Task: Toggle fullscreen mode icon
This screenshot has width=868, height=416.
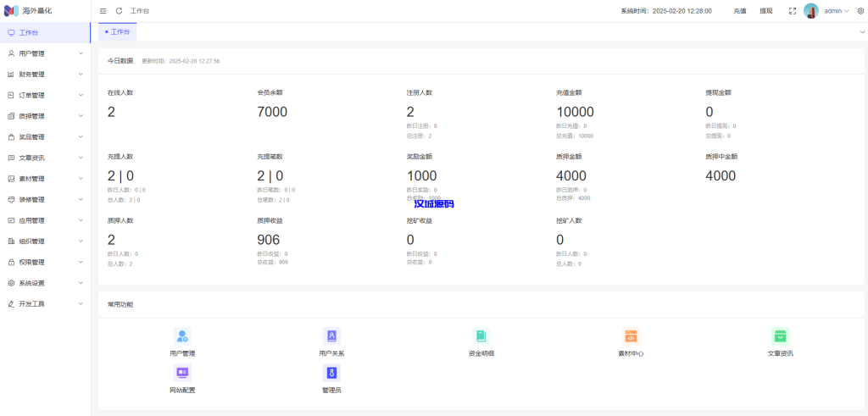Action: tap(792, 11)
